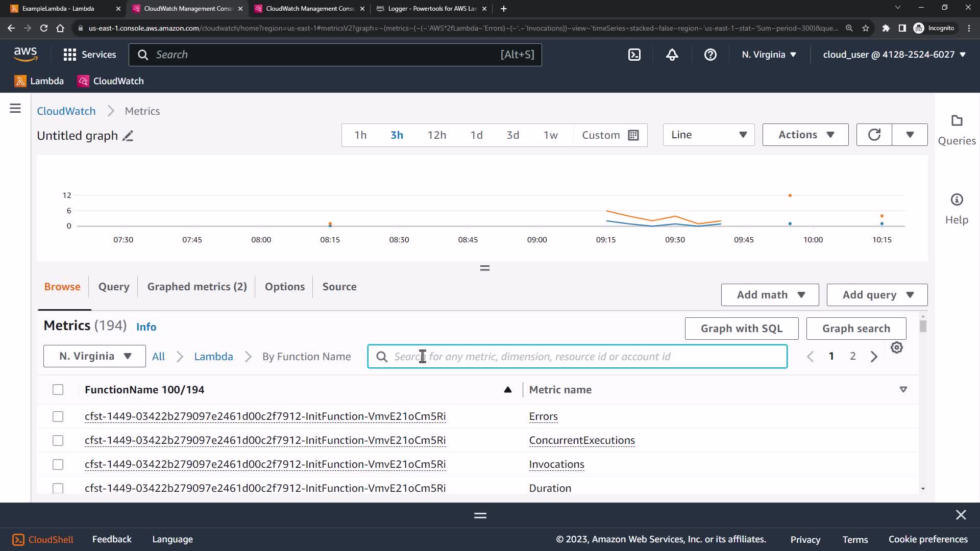Switch to the Graphed metrics tab

click(197, 287)
